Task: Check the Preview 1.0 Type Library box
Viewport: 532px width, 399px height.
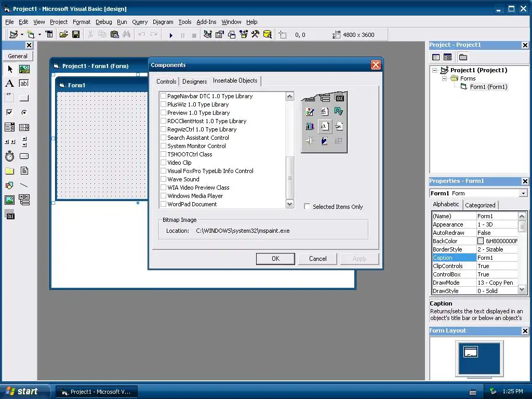Action: [164, 113]
